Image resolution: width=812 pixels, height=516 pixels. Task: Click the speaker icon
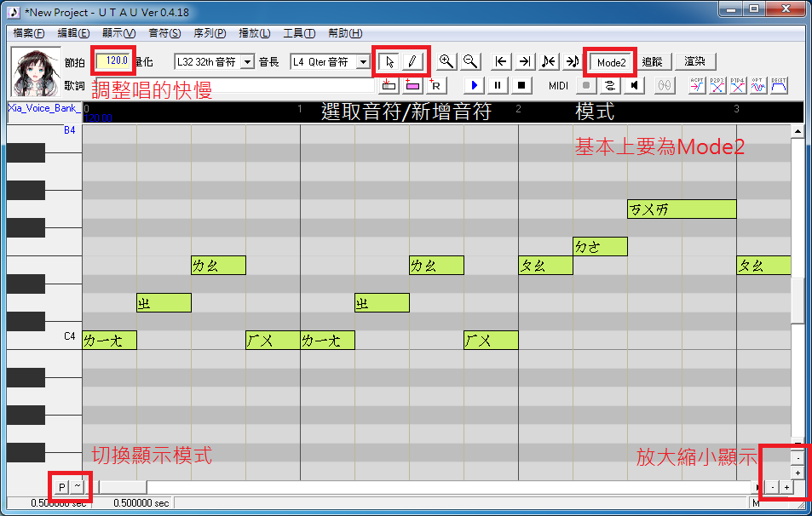click(x=634, y=85)
